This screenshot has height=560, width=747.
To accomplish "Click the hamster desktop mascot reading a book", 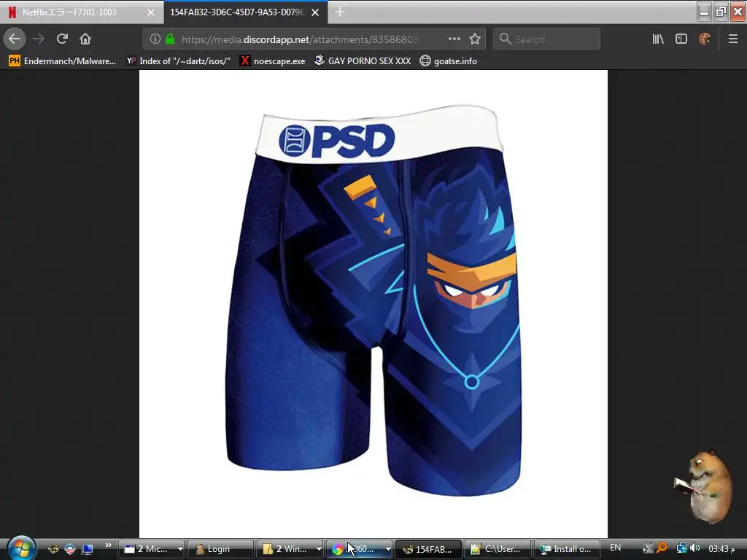I will pyautogui.click(x=704, y=486).
